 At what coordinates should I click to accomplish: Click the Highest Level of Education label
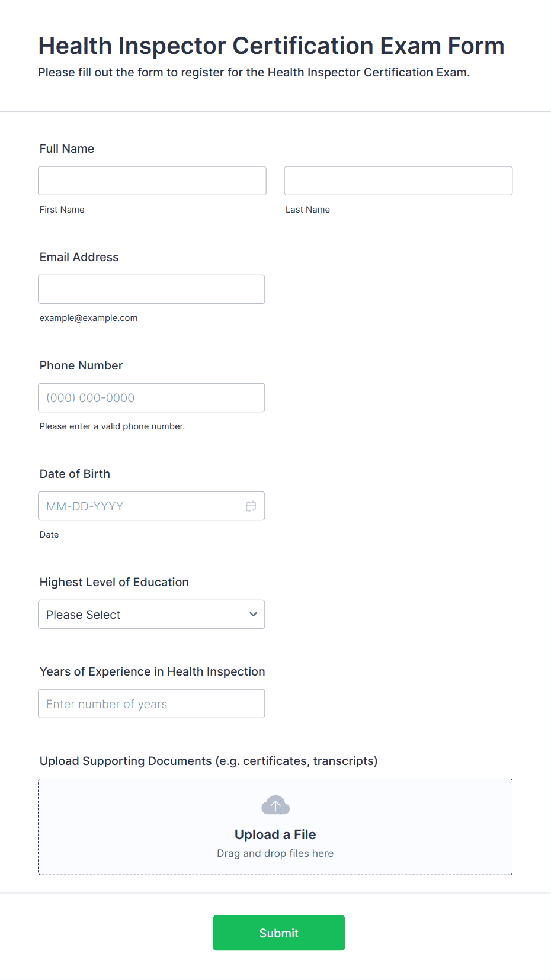tap(114, 582)
